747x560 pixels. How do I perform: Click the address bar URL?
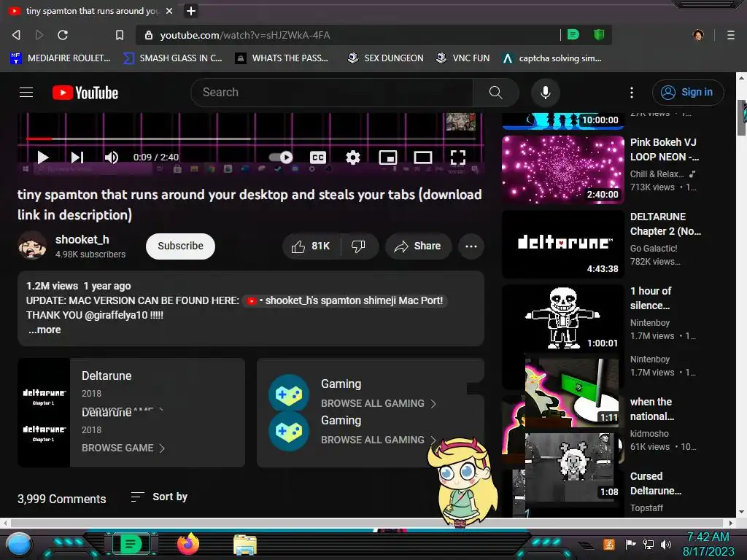245,35
